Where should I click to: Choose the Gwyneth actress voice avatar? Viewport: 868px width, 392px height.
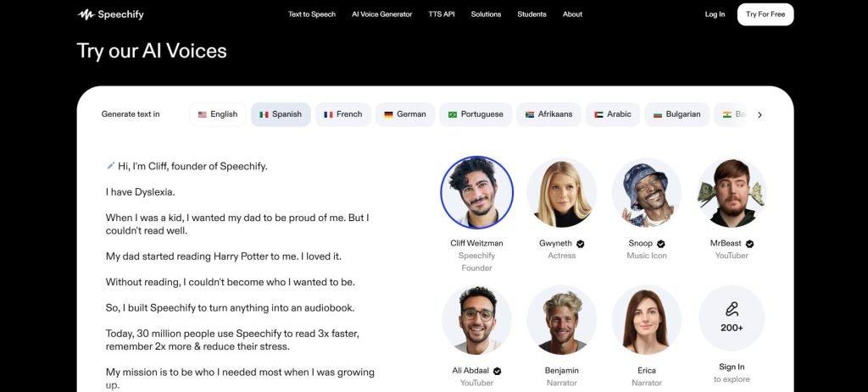coord(561,193)
